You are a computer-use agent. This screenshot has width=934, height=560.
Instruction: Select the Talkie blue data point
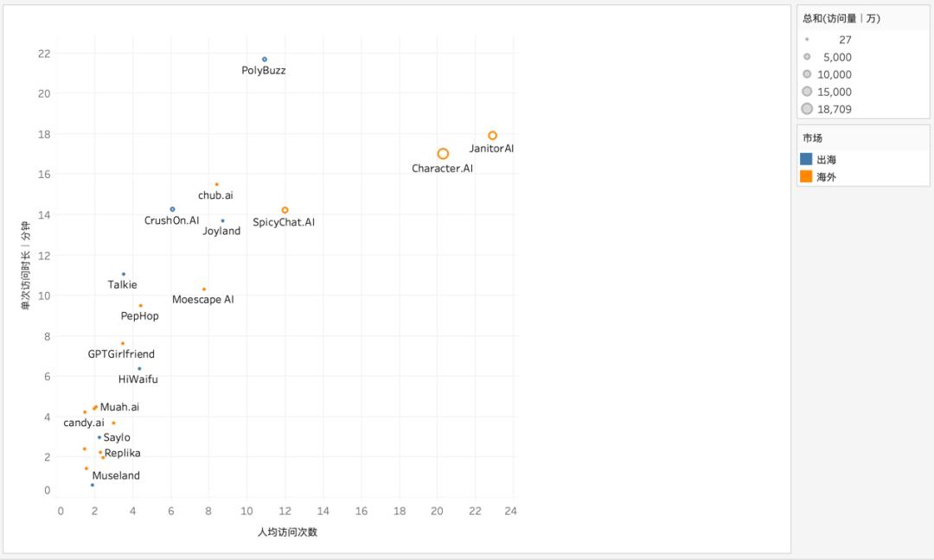point(124,274)
